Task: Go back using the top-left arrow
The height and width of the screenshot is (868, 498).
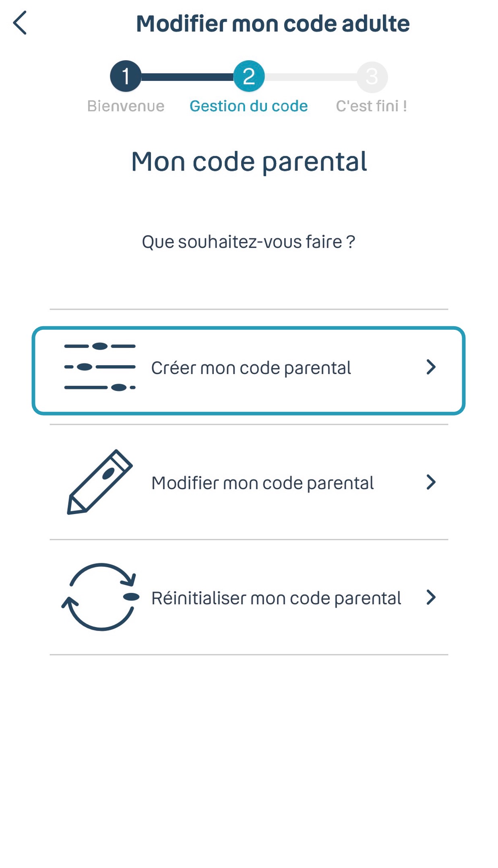Action: [20, 23]
